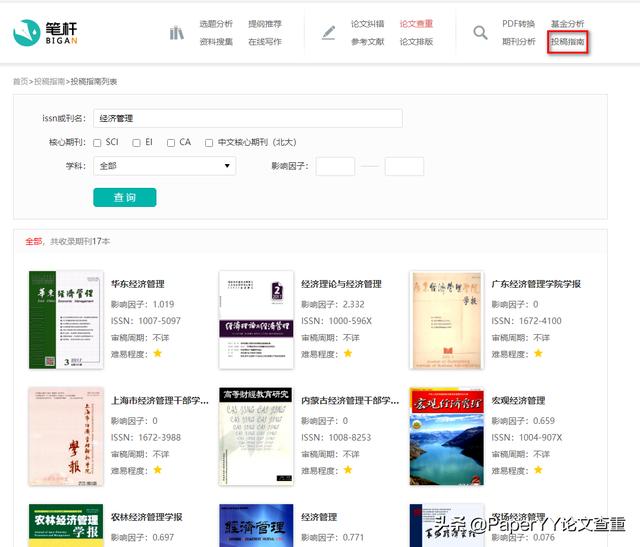Open 经济理论与经济管理 cover thumbnail
The height and width of the screenshot is (547, 640).
tap(256, 320)
